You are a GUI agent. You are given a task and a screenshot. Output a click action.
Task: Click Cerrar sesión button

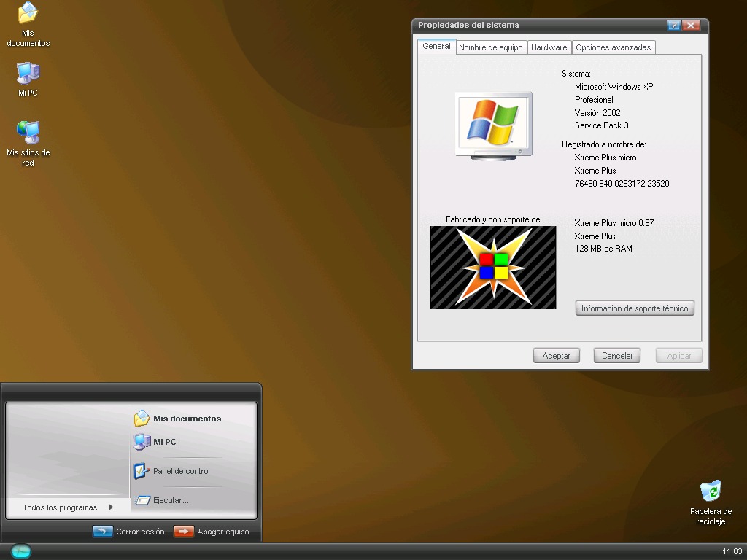(128, 532)
